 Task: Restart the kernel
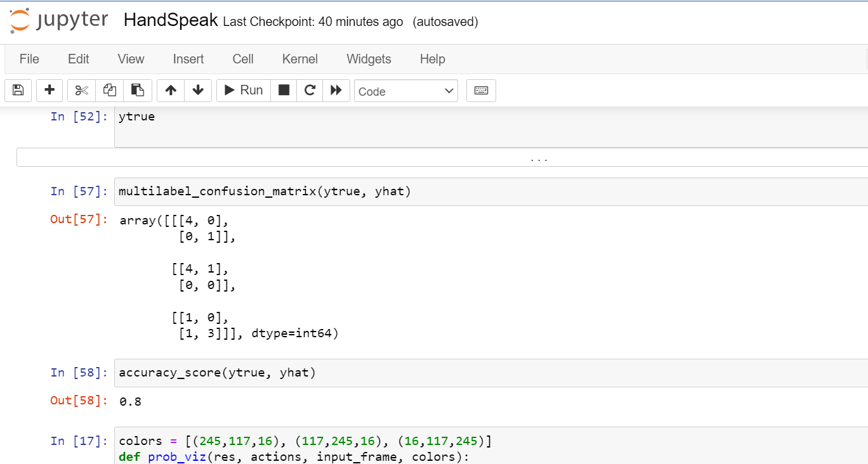coord(310,90)
